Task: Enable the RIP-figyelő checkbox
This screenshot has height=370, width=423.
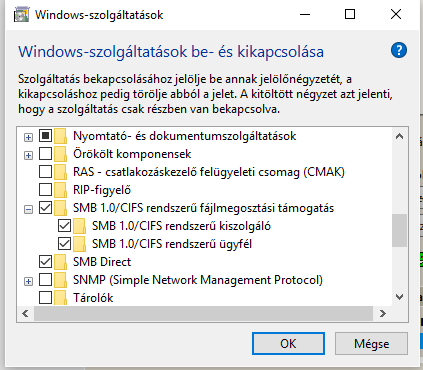Action: click(45, 190)
